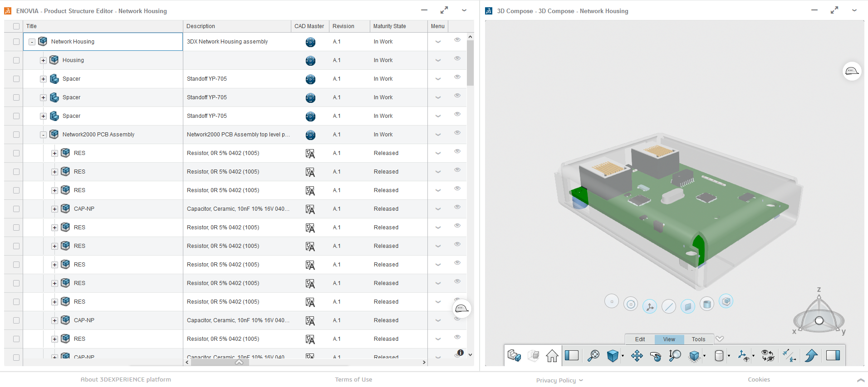Click the Swap Visible Space icon
Image resolution: width=868 pixels, height=387 pixels.
(768, 356)
